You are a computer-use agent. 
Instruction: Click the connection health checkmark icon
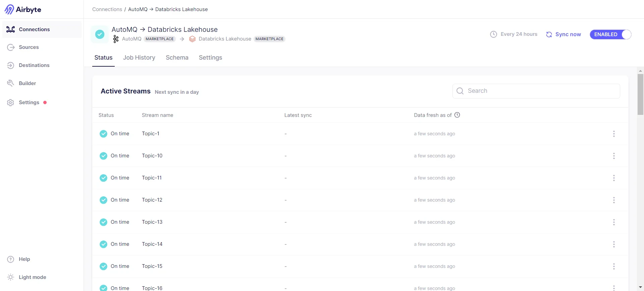point(100,34)
